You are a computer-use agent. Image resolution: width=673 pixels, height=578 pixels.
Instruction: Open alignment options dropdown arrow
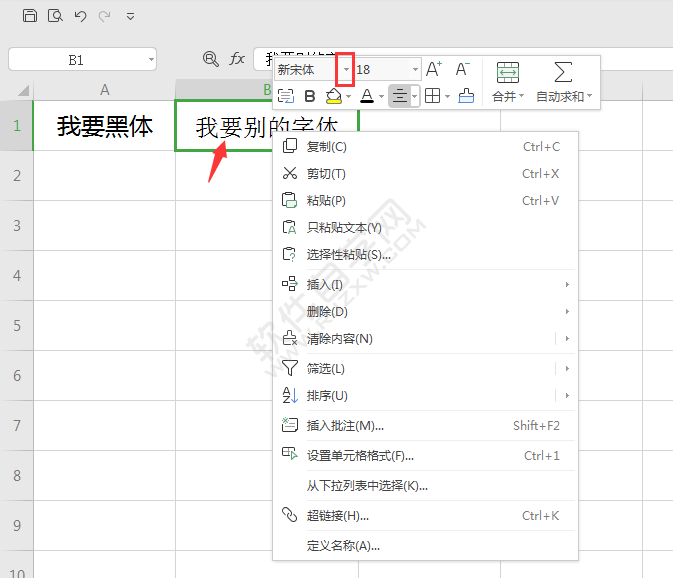414,96
